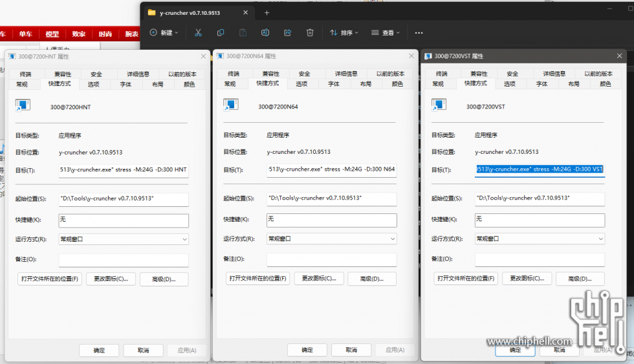
Task: Click 更改图标 in 300@7200VST window
Action: coord(527,279)
